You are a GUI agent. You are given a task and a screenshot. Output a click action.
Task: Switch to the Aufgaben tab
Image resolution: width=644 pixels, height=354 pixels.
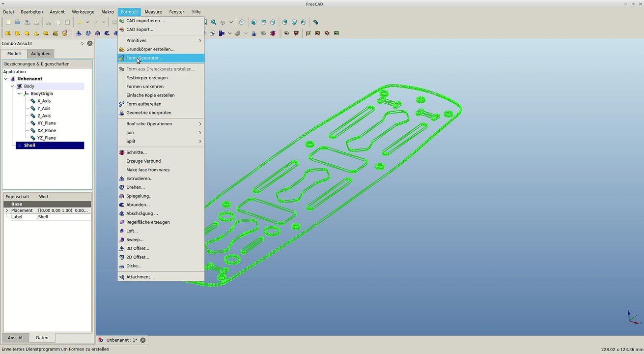point(40,54)
